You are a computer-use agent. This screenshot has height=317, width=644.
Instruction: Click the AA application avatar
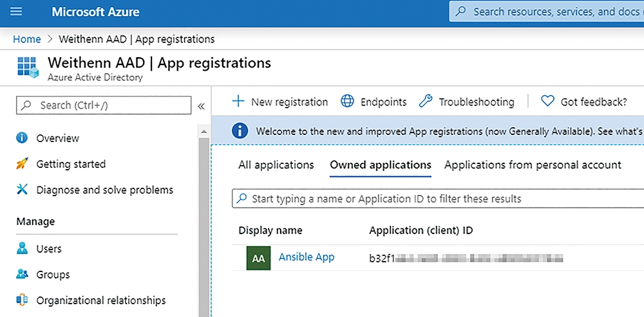coord(258,258)
